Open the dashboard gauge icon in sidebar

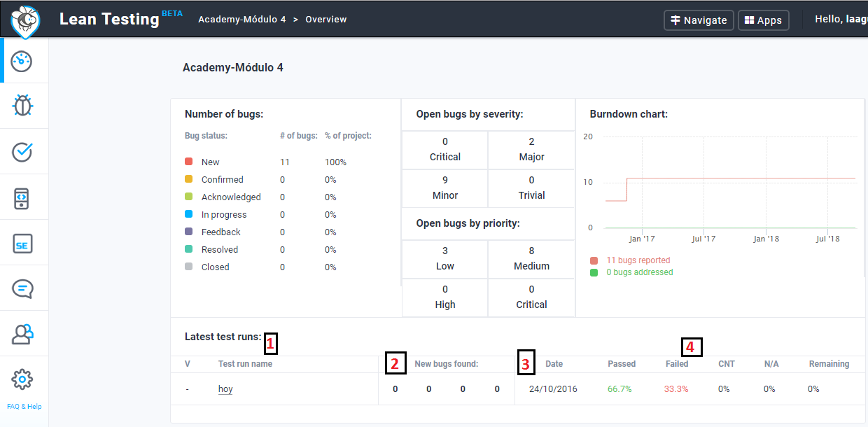pos(23,61)
